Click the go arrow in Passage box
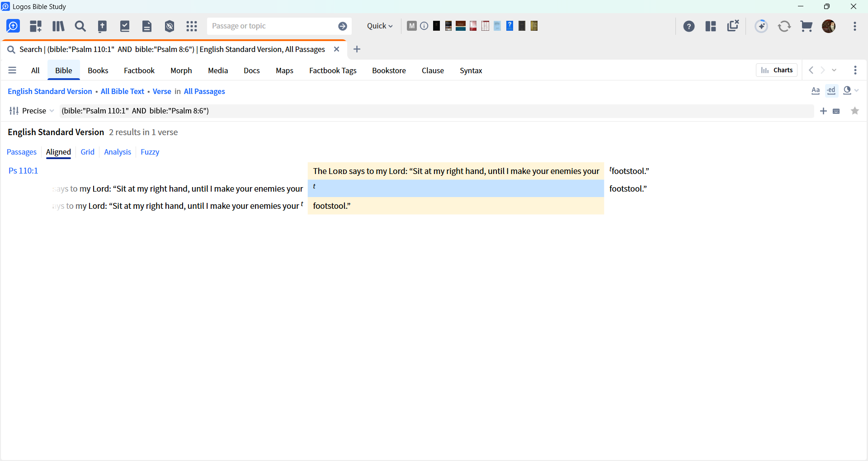 (343, 26)
